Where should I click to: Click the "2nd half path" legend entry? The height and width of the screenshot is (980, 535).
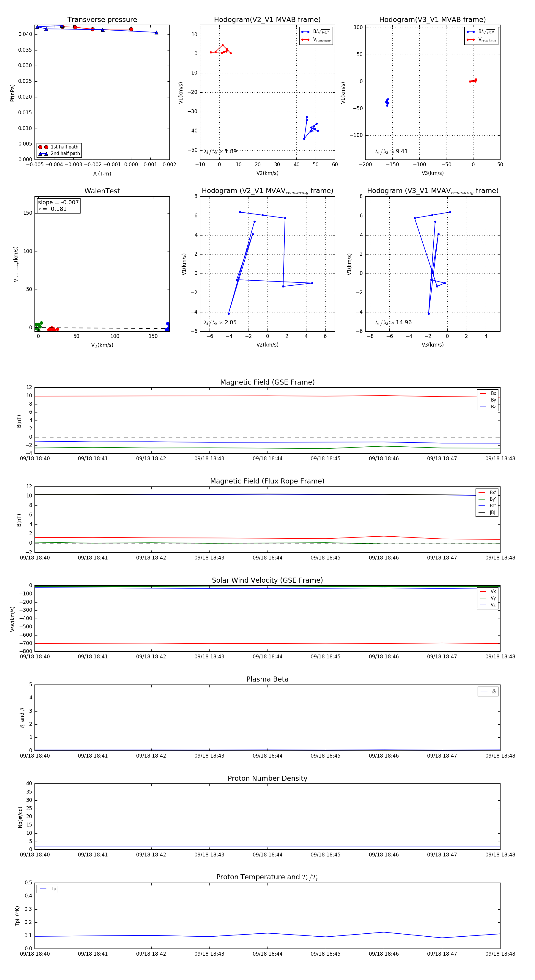(59, 154)
